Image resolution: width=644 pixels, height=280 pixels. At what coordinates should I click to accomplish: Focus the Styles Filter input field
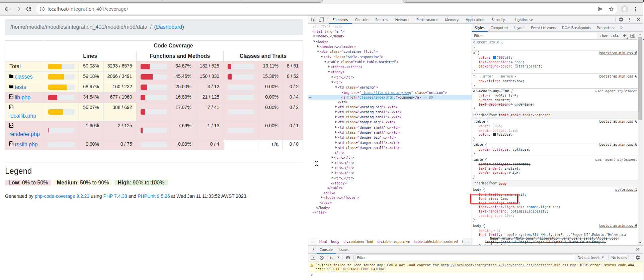(x=534, y=36)
